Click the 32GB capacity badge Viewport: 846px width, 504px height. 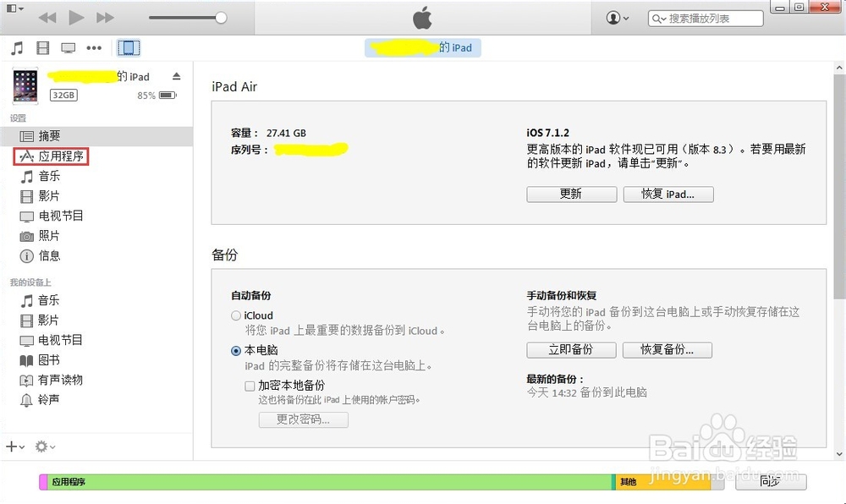[x=63, y=96]
